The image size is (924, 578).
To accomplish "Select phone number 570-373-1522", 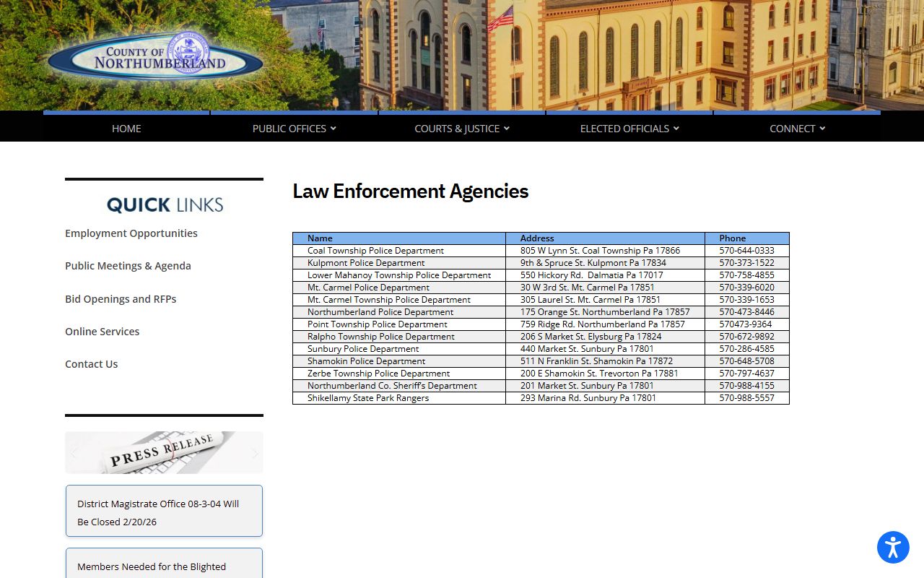I will click(x=747, y=263).
